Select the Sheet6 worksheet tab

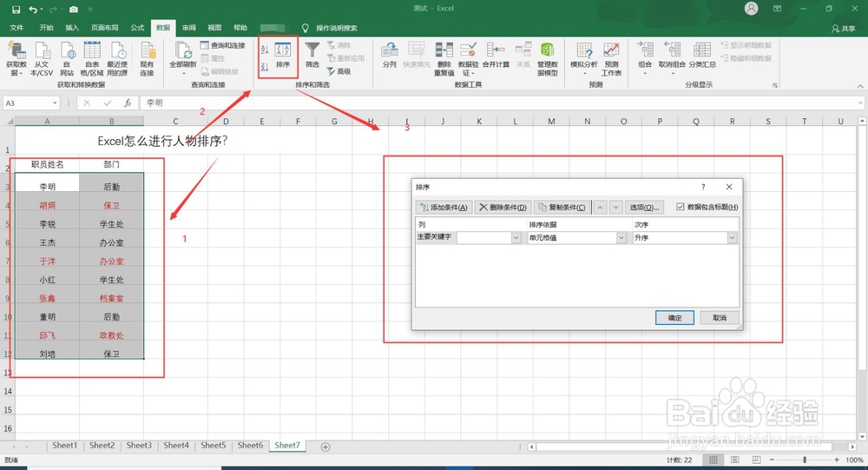(x=250, y=446)
